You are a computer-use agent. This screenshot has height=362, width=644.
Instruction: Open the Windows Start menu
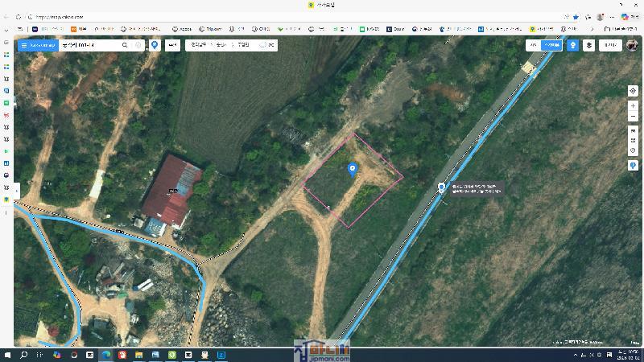(9, 354)
